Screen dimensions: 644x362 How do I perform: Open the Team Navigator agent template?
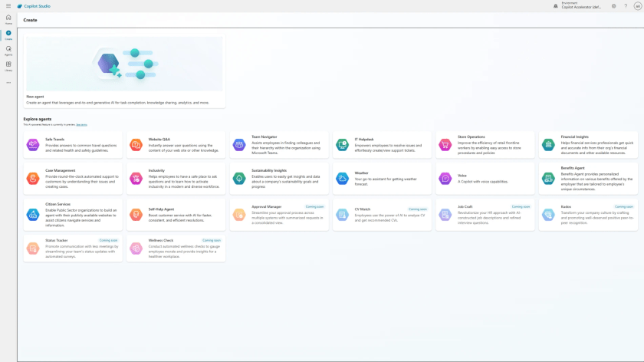pyautogui.click(x=279, y=144)
